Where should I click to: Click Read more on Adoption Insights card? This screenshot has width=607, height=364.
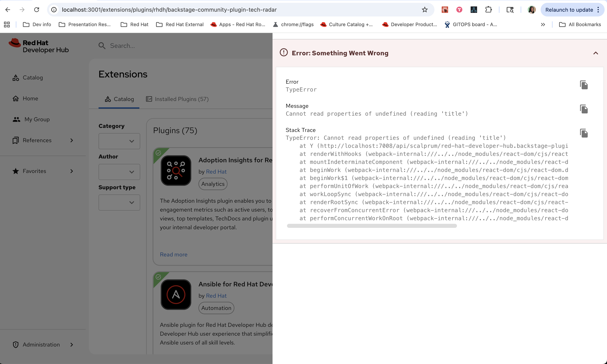click(173, 255)
